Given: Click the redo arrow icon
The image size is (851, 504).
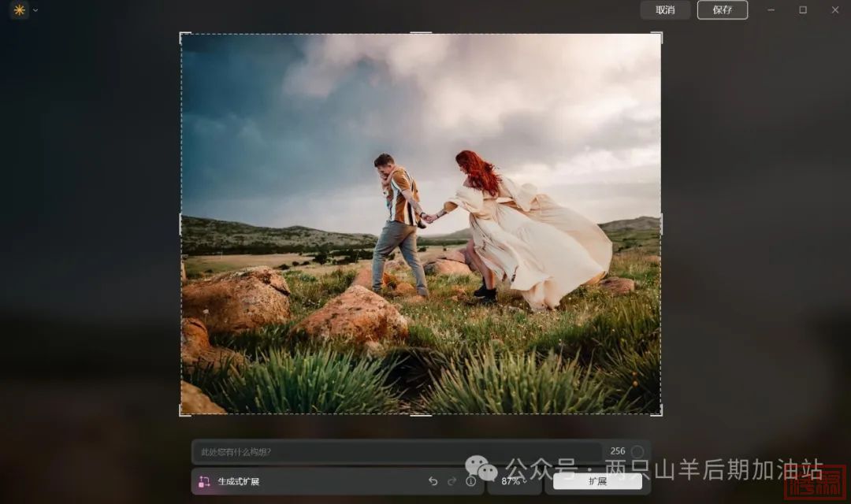Looking at the screenshot, I should [452, 481].
